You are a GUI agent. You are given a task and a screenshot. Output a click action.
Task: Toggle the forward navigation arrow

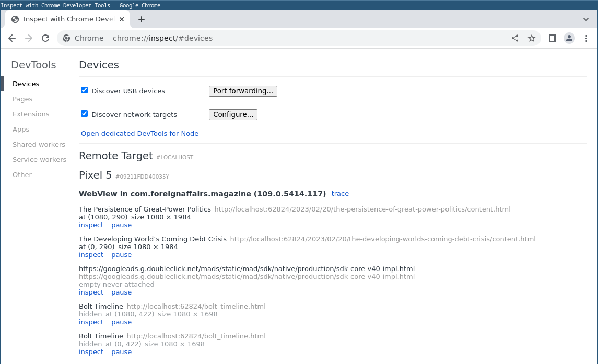point(29,38)
